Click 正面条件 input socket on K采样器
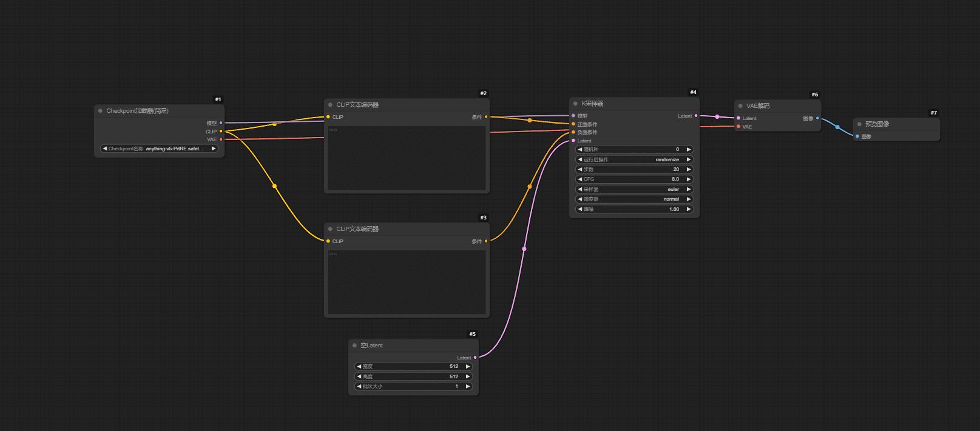980x431 pixels. [573, 124]
